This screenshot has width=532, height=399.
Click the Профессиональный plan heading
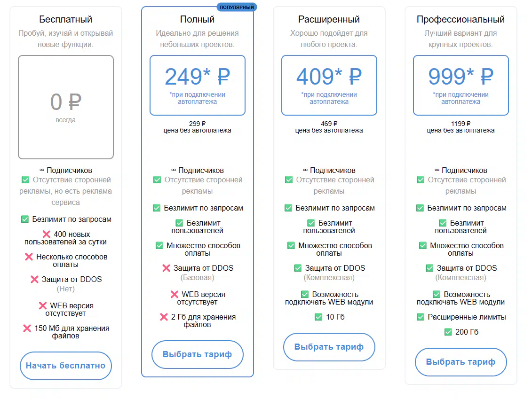(x=461, y=20)
